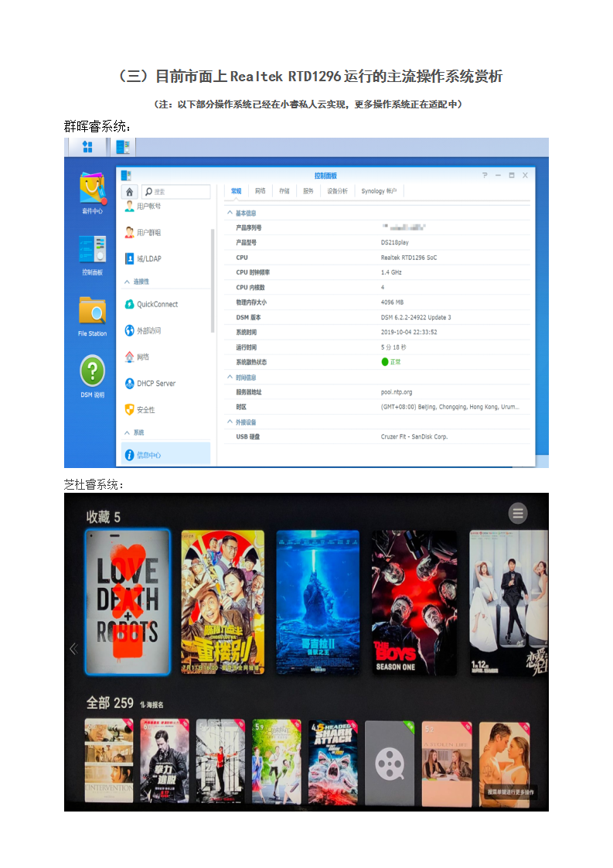Click the Cruzer Fit - SanDisk Corp. entry

[x=414, y=437]
